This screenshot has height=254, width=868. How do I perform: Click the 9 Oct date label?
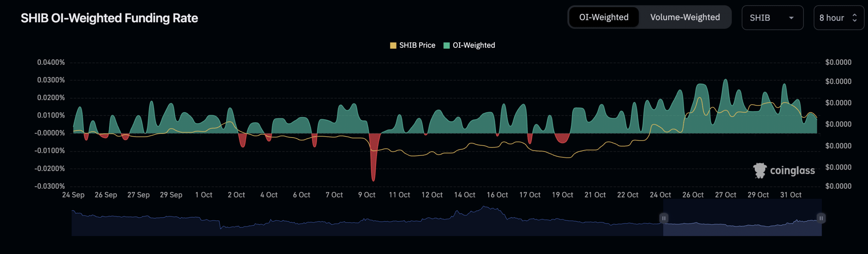pyautogui.click(x=367, y=195)
